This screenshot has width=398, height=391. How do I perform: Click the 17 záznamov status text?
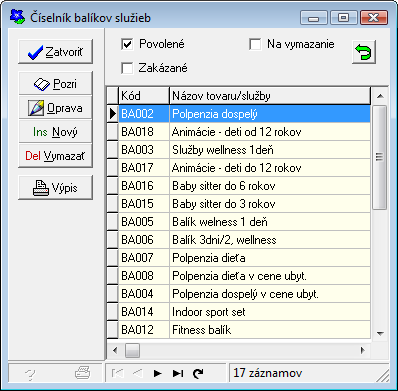268,373
